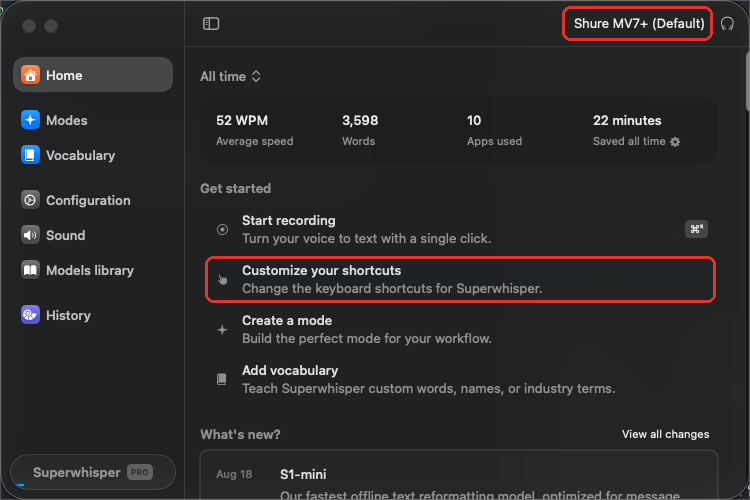Toggle the sidebar panel icon
This screenshot has height=500, width=750.
pos(211,23)
